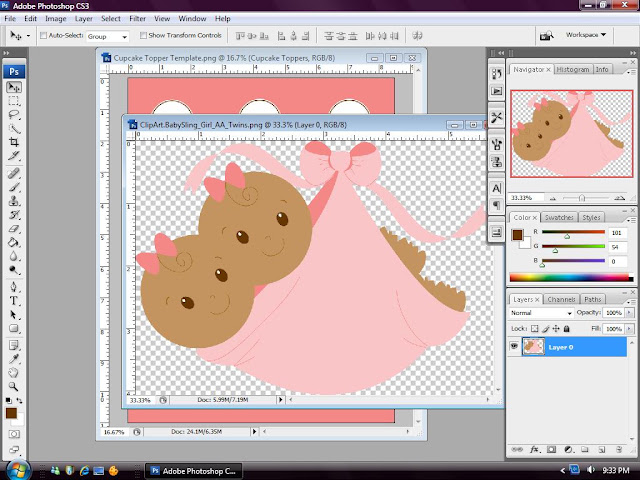Open the layer Fill slider arrow
Viewport: 640px width, 480px height.
point(629,329)
